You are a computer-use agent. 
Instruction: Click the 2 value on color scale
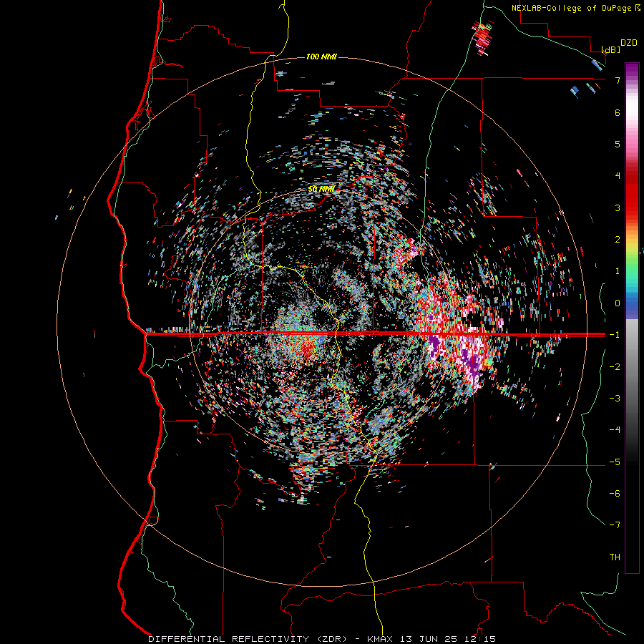click(618, 240)
